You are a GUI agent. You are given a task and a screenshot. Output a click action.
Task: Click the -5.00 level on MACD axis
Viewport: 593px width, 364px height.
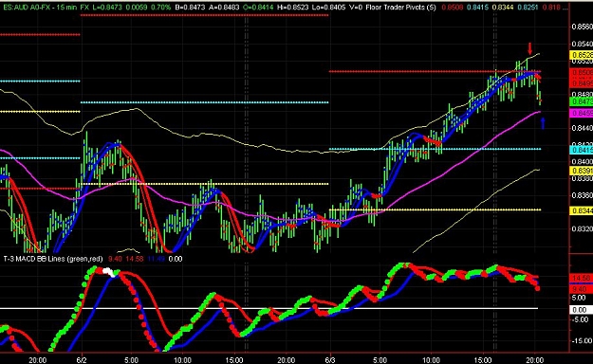pos(579,319)
